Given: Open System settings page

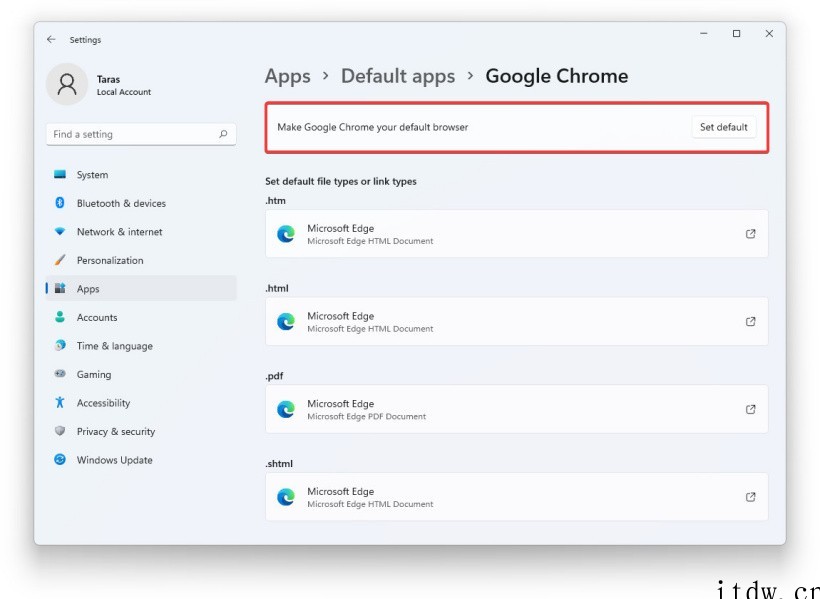Looking at the screenshot, I should point(141,175).
